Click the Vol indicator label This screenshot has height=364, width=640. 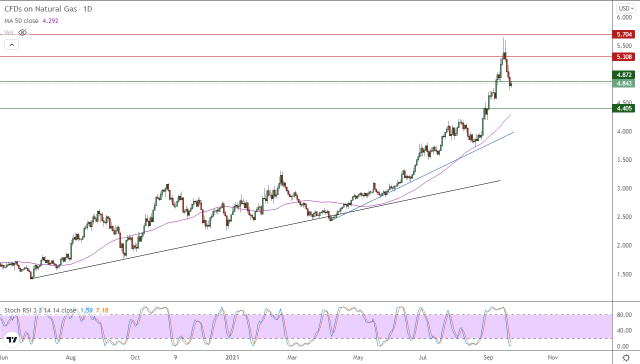[9, 32]
